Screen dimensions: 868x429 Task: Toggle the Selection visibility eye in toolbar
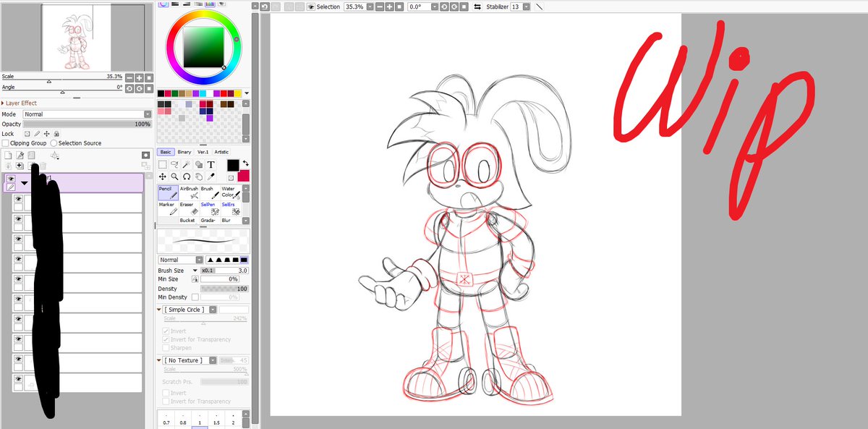click(x=311, y=7)
